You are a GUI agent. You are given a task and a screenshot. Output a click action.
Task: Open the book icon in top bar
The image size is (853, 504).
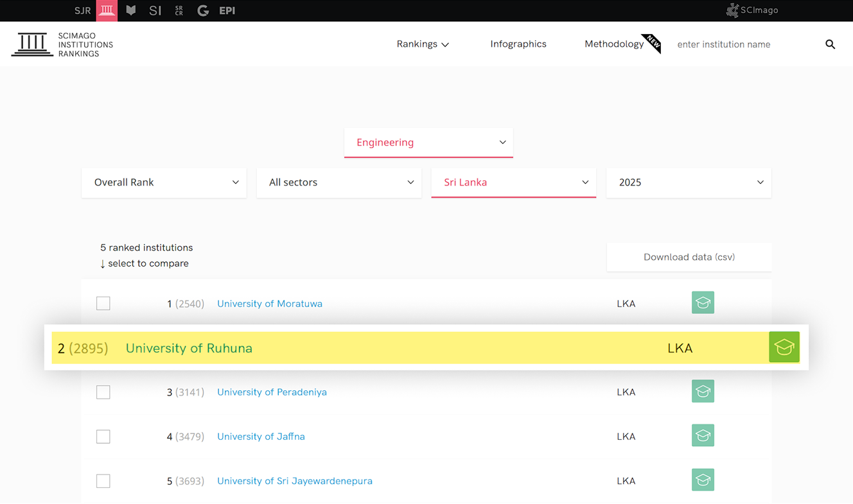coord(131,11)
